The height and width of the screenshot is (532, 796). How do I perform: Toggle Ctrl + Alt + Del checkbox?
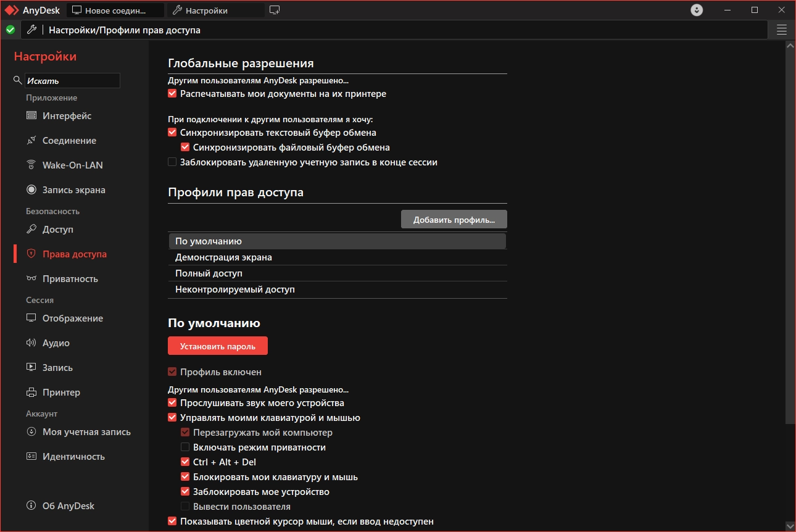(x=184, y=462)
